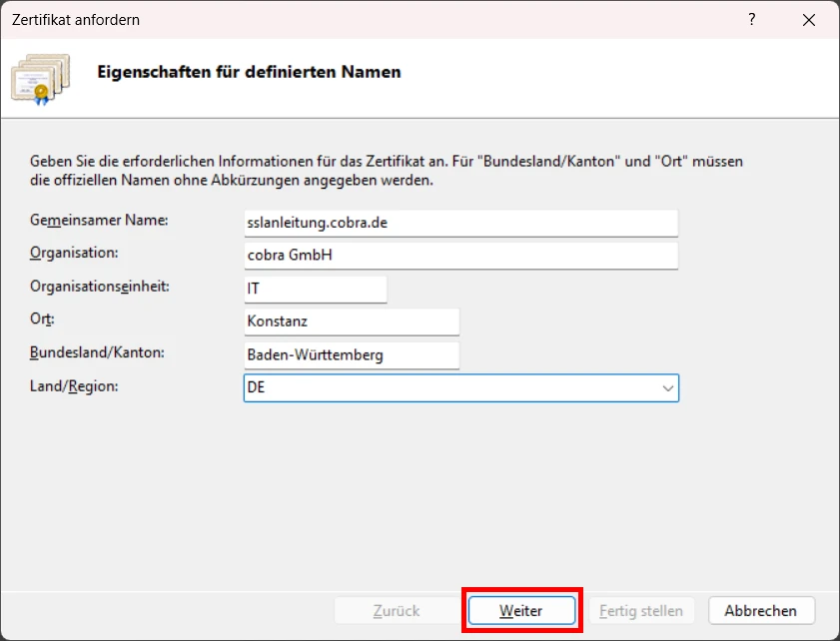The width and height of the screenshot is (840, 641).
Task: Cancel with the Abbrechen button
Action: click(761, 610)
